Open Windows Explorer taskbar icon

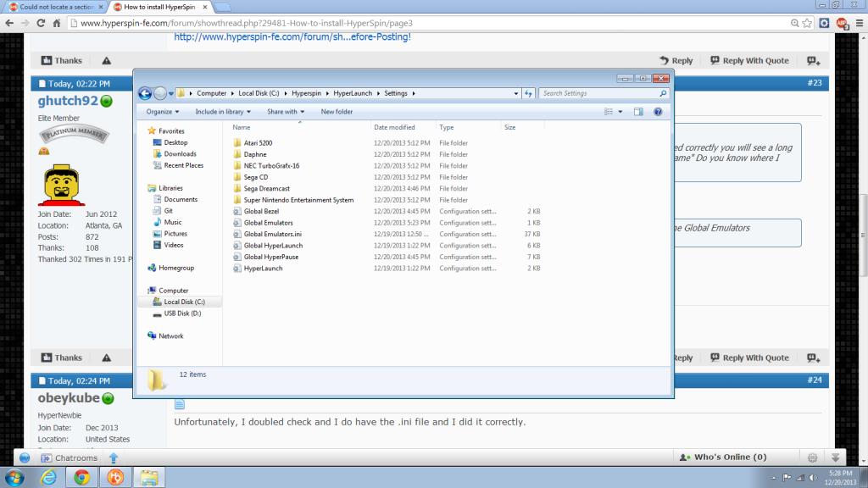coord(148,478)
